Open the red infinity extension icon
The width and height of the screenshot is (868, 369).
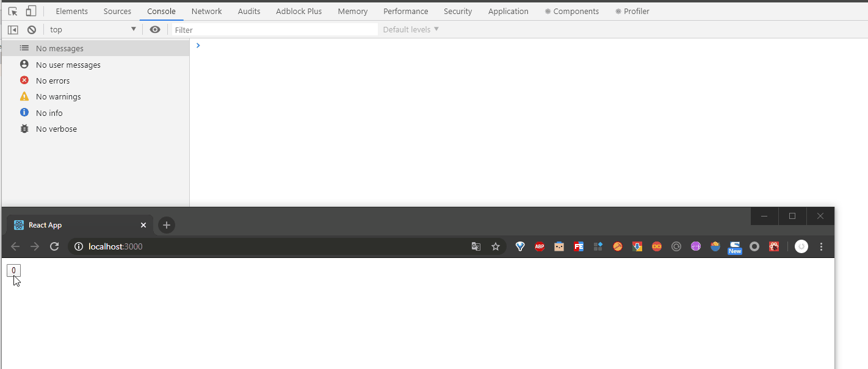point(657,246)
